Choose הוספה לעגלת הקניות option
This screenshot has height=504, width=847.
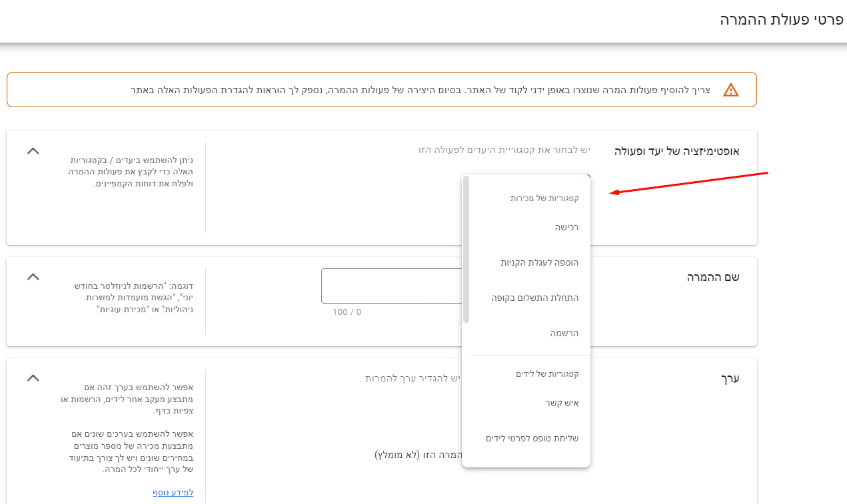pyautogui.click(x=526, y=263)
